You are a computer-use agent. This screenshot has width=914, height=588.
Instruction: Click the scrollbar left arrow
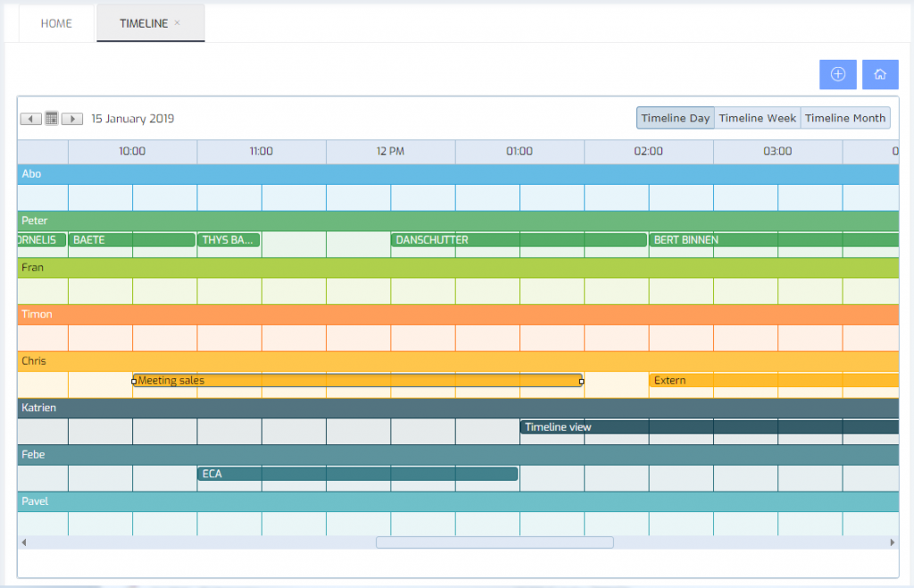click(24, 542)
